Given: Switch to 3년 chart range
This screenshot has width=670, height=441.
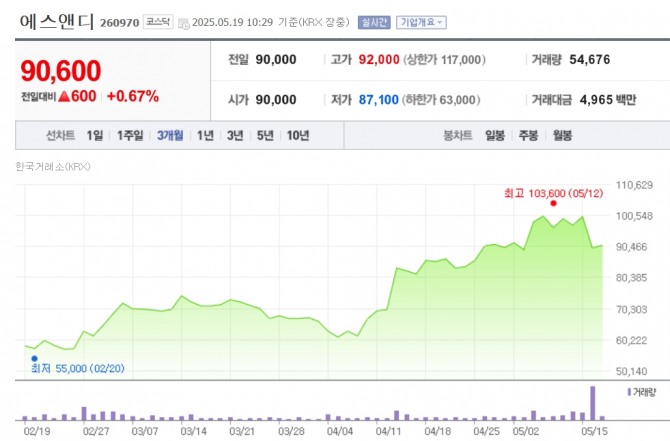Looking at the screenshot, I should click(235, 135).
